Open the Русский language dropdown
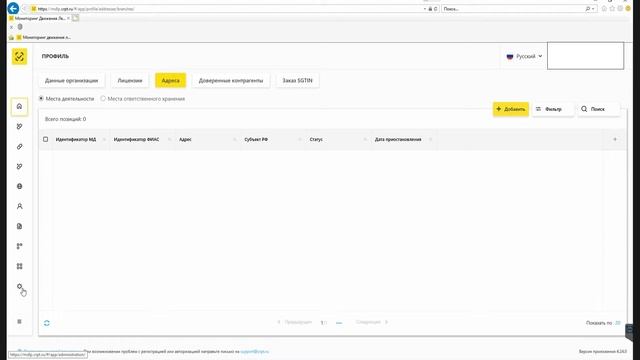 click(x=524, y=56)
